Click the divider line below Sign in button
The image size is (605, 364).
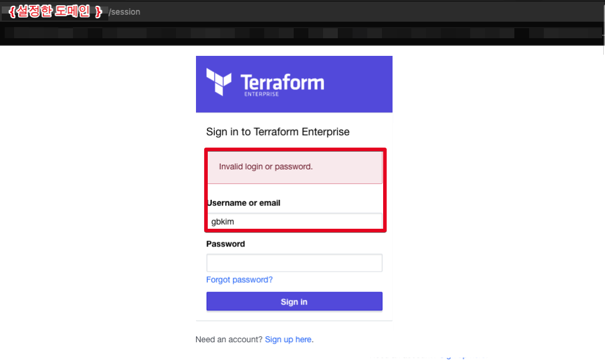[294, 321]
